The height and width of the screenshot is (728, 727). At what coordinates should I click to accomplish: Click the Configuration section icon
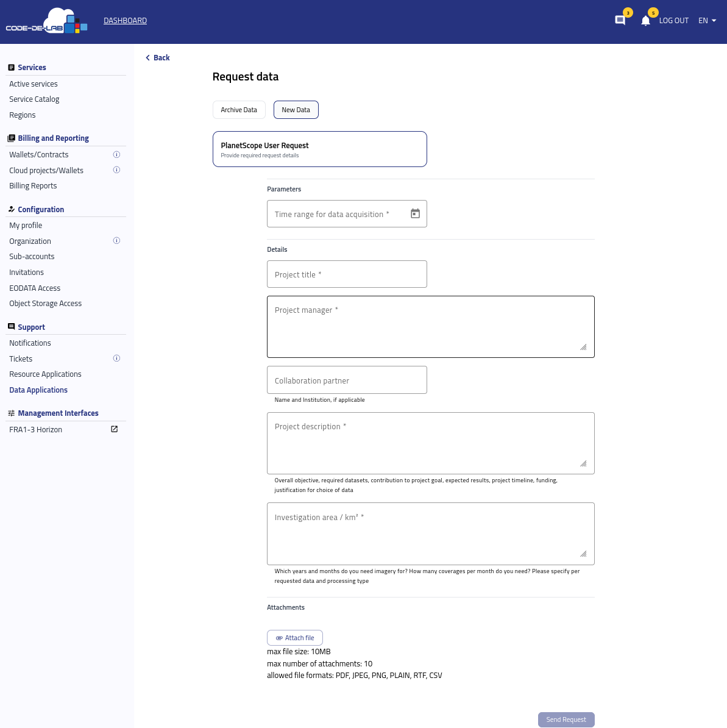pyautogui.click(x=12, y=209)
